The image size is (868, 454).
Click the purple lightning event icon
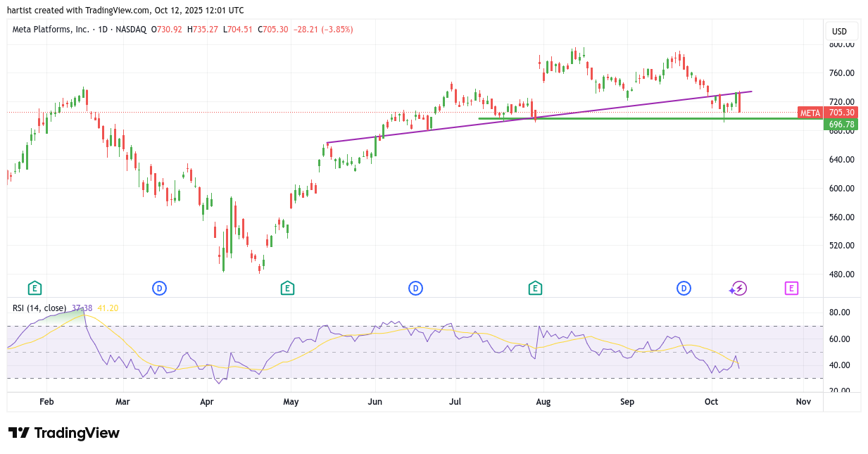(x=739, y=288)
